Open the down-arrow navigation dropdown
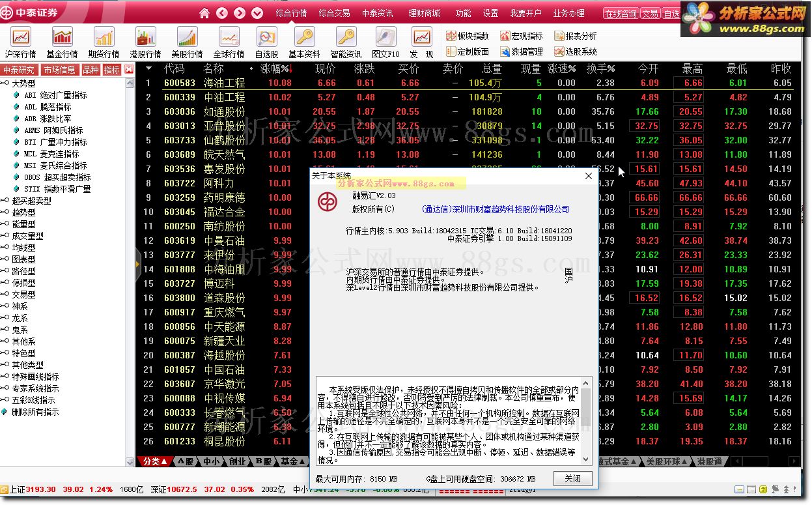This screenshot has height=505, width=812. [257, 13]
